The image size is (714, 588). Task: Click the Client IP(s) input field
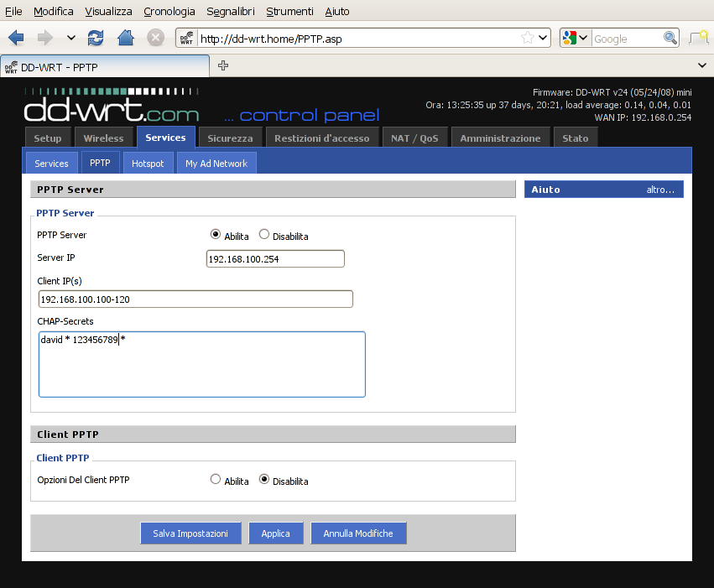pyautogui.click(x=195, y=299)
